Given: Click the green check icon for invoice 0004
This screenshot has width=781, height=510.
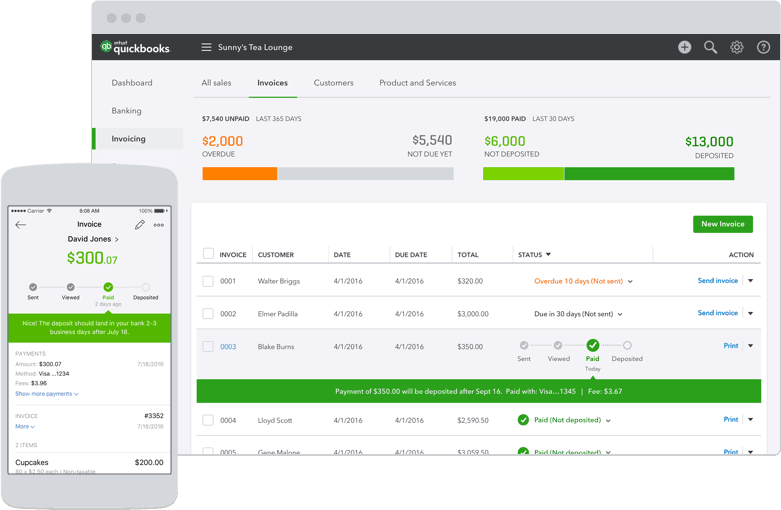Looking at the screenshot, I should coord(523,420).
